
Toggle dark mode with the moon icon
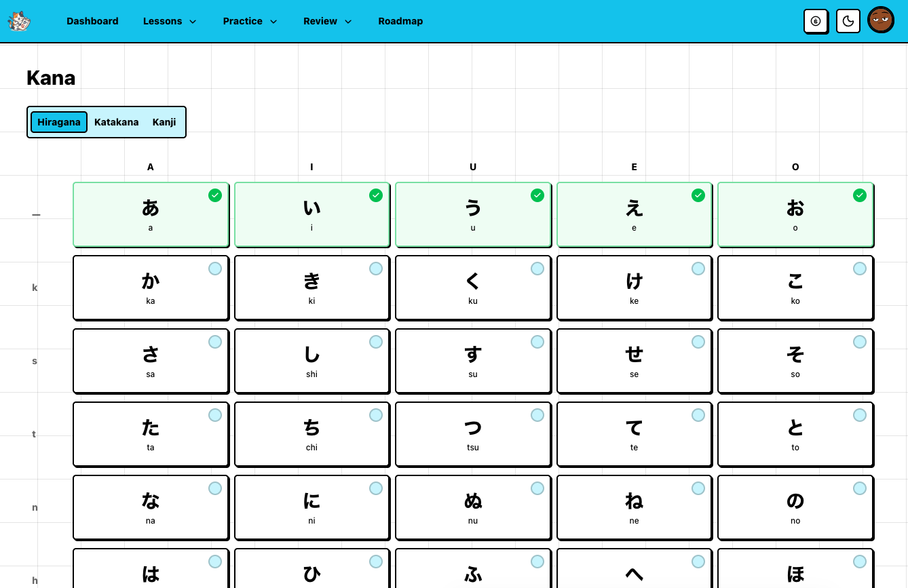tap(848, 21)
